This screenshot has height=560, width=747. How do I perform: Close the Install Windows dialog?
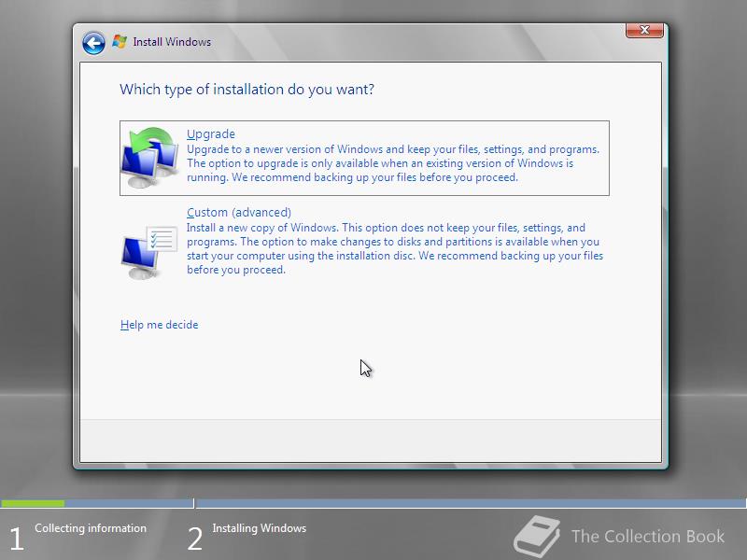click(x=644, y=30)
